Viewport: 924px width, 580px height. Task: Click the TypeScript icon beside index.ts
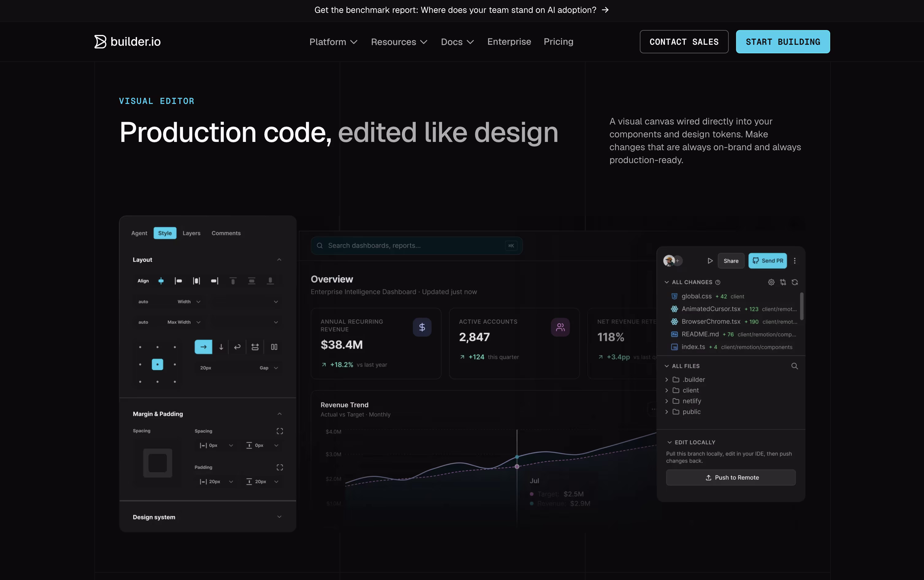click(x=674, y=347)
